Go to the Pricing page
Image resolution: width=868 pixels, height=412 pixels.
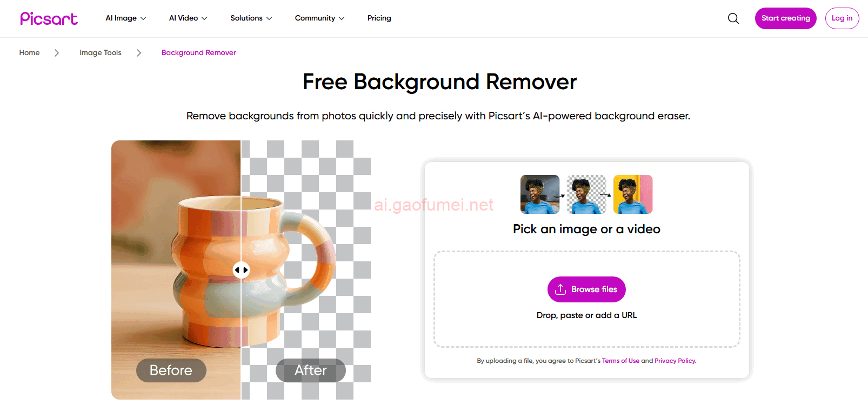point(379,18)
